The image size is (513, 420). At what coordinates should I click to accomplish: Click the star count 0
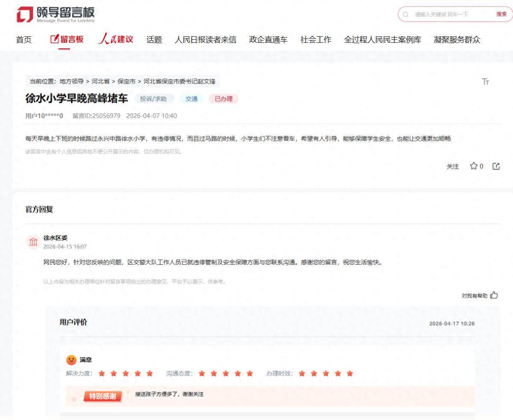tap(481, 166)
